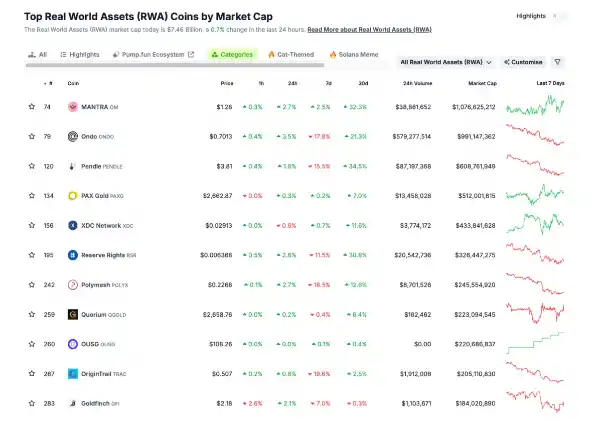Click Goldfinch's 1h change 2.6%

[x=252, y=404]
